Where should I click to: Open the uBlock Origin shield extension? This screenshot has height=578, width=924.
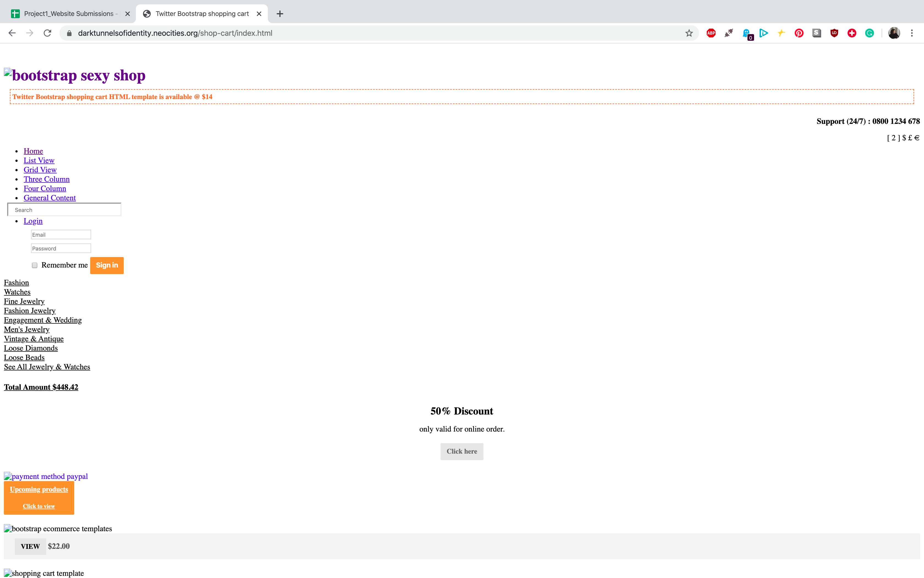[834, 33]
